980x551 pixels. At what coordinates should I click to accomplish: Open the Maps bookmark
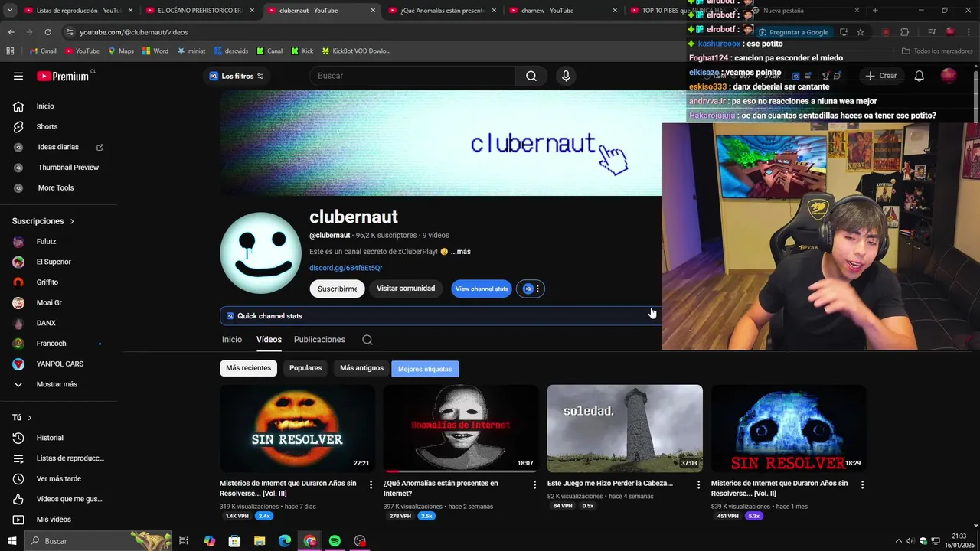(121, 51)
